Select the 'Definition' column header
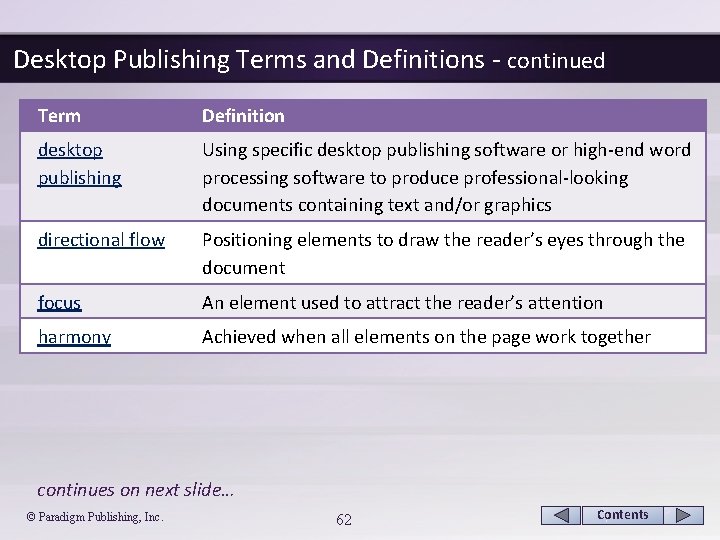The height and width of the screenshot is (540, 720). point(243,116)
